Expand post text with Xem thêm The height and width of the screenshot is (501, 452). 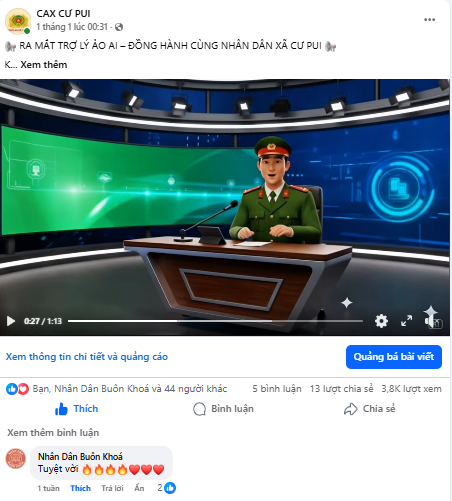click(44, 65)
